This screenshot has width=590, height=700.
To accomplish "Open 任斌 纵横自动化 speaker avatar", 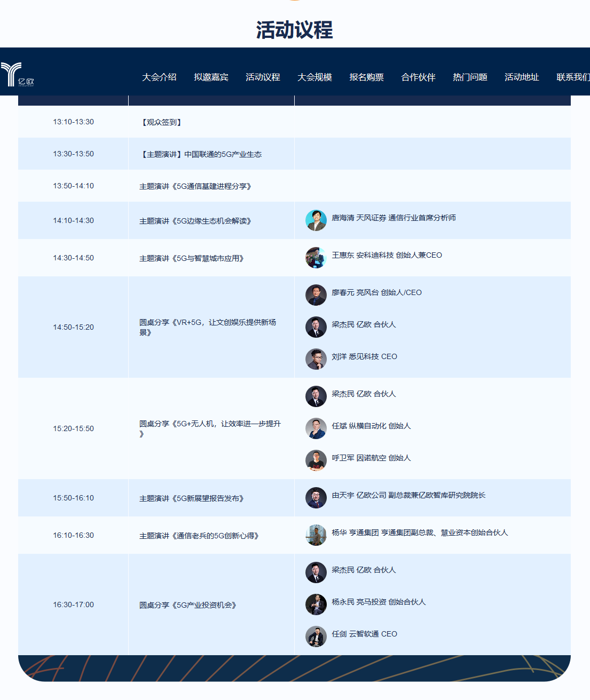I will pos(316,428).
